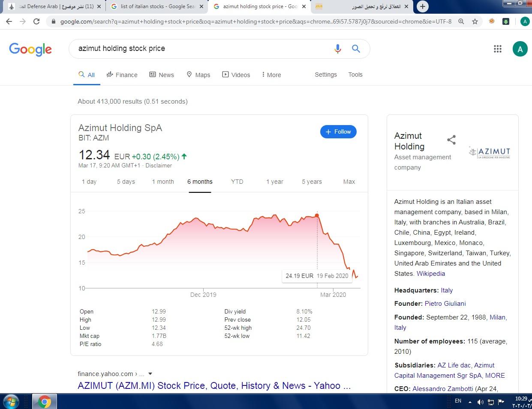Open the Alessandro Zambotti CEO link

point(442,389)
